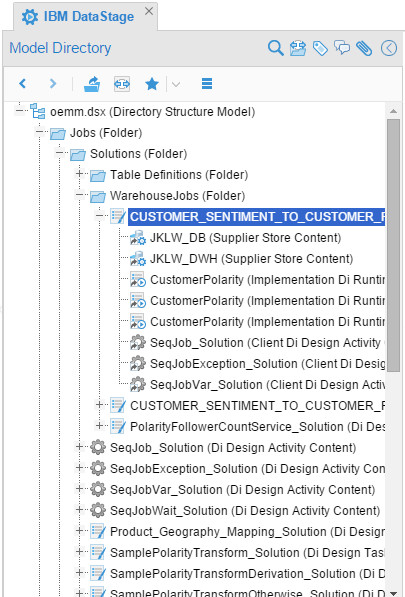Open the comments speech-bubble icon
Image resolution: width=405 pixels, height=597 pixels.
pos(342,48)
